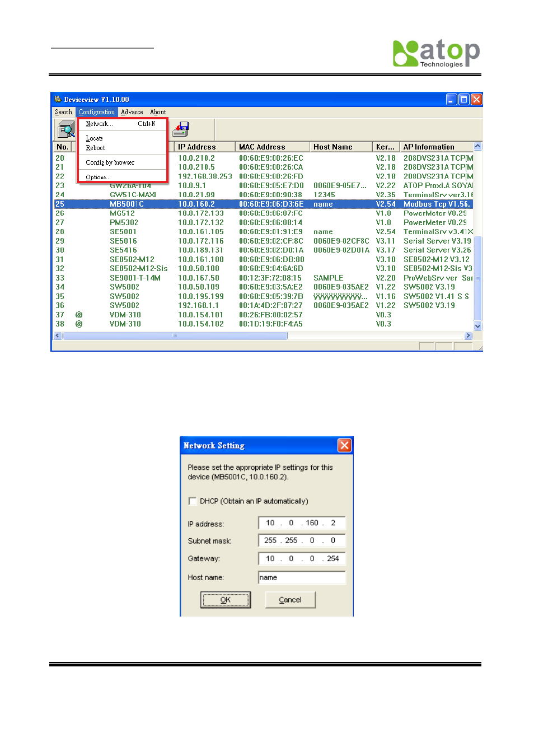Click host name SAMPLE in row 33

pos(329,278)
